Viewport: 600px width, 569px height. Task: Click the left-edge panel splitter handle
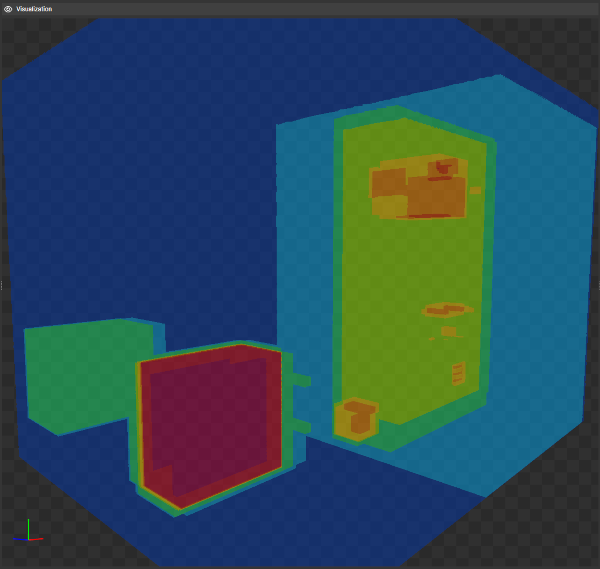point(2,285)
